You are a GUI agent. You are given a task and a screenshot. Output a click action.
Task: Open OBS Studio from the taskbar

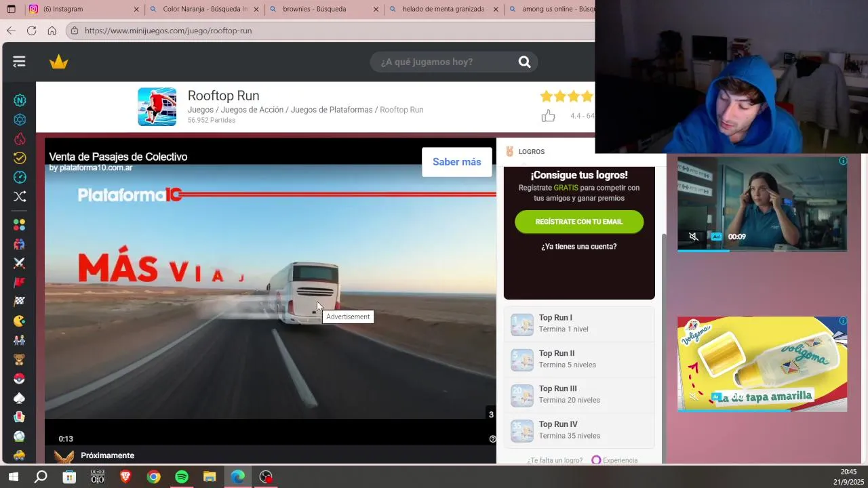266,476
